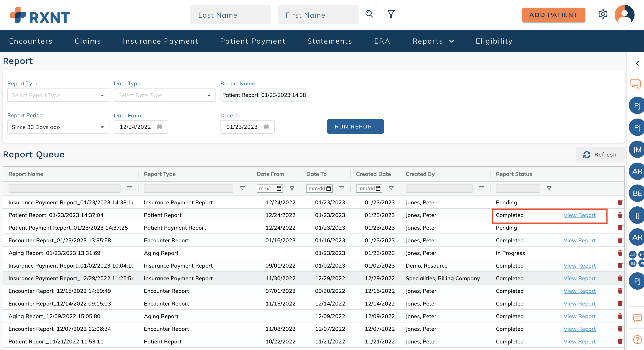This screenshot has width=644, height=350.
Task: Delete Patient Report 11/21/2022 row
Action: coord(620,341)
